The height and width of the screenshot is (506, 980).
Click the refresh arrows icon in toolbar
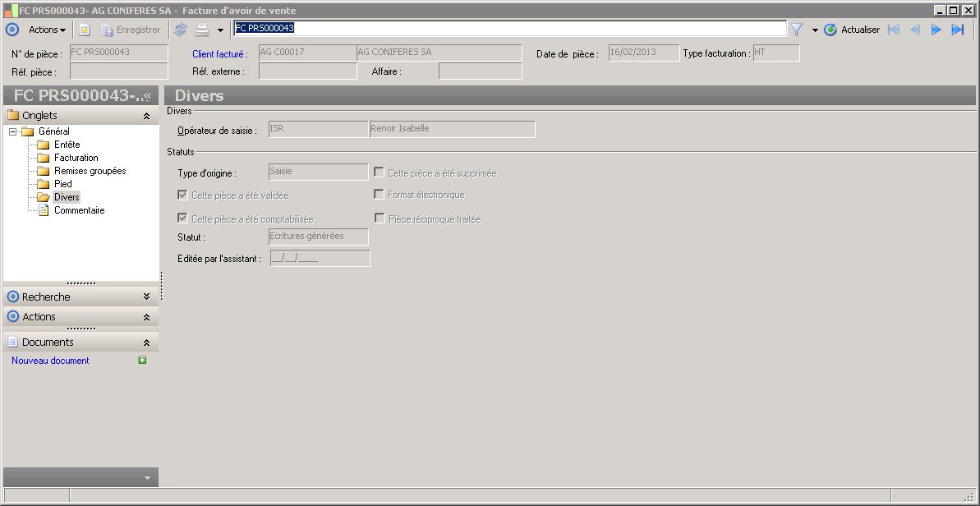click(181, 30)
